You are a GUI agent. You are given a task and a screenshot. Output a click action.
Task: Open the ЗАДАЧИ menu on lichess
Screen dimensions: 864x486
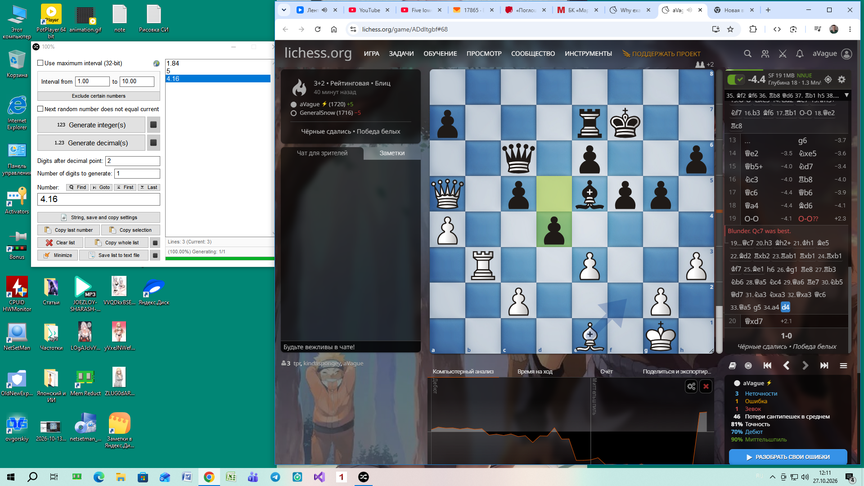coord(401,53)
